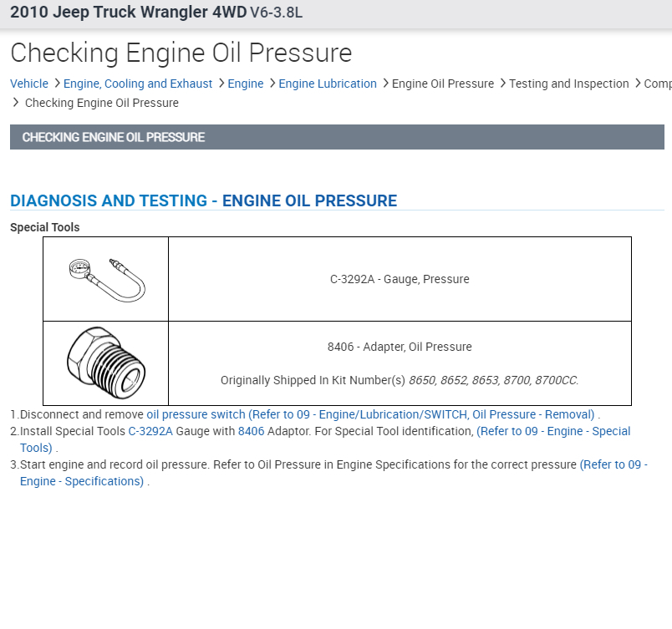The width and height of the screenshot is (672, 629).
Task: Open the oil pressure switch removal link
Action: [370, 414]
